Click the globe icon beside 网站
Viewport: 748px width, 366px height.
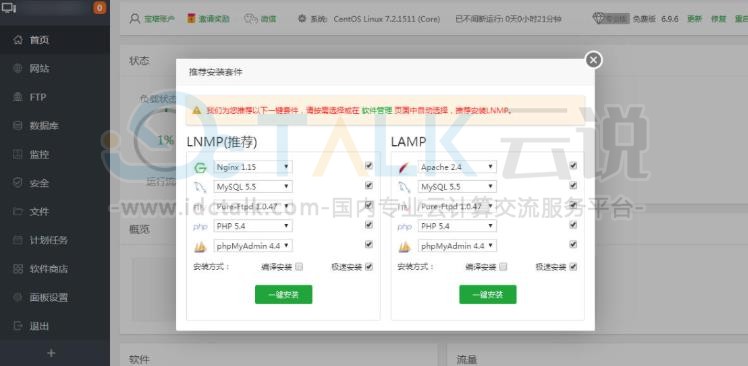coord(18,69)
